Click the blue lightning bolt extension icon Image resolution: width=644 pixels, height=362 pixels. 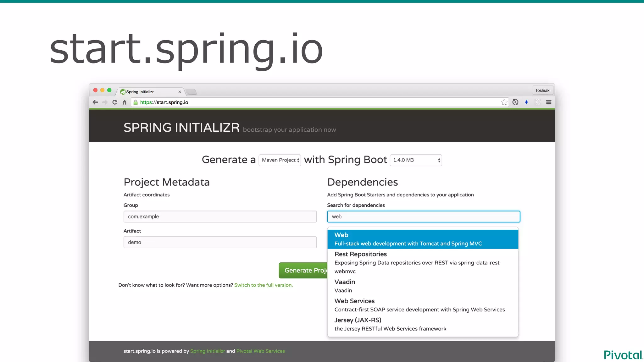point(527,102)
